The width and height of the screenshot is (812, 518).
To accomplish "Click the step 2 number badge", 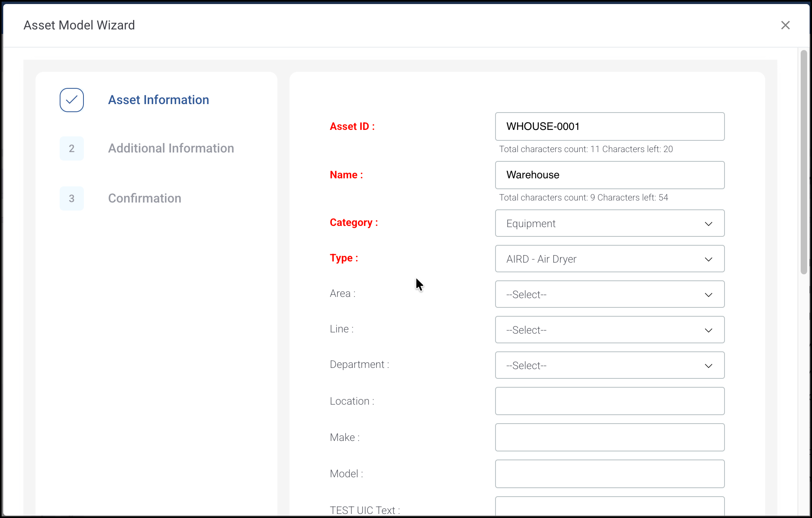I will [72, 148].
